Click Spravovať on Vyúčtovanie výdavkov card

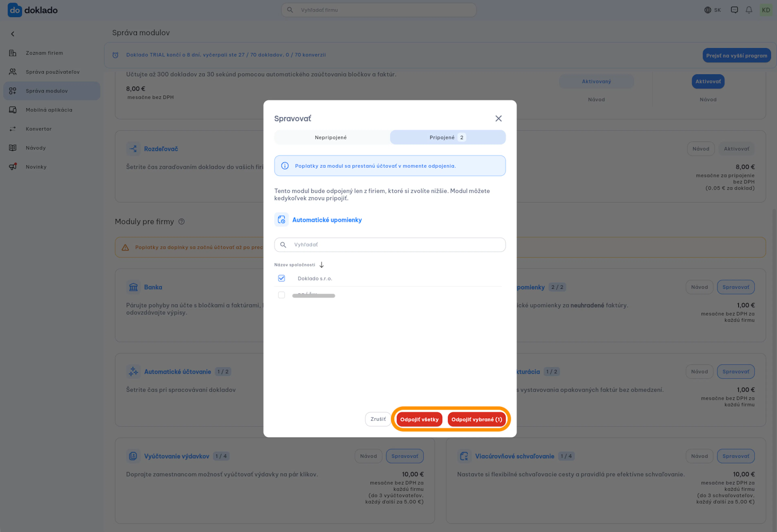[x=405, y=456]
